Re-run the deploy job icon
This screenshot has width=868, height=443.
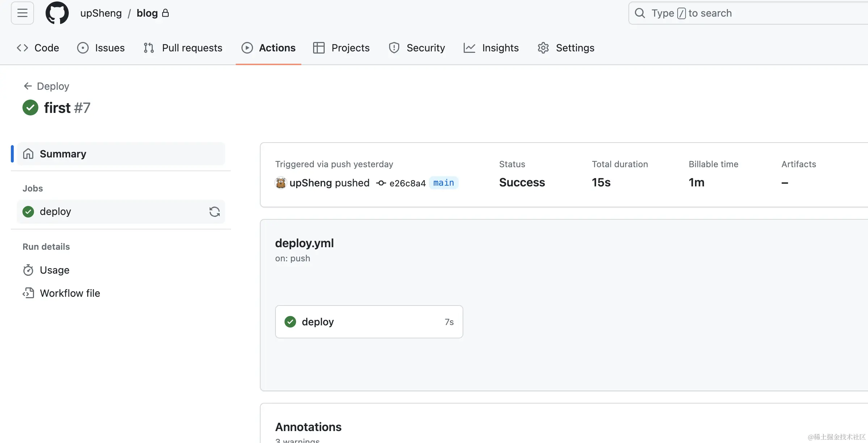pos(214,212)
